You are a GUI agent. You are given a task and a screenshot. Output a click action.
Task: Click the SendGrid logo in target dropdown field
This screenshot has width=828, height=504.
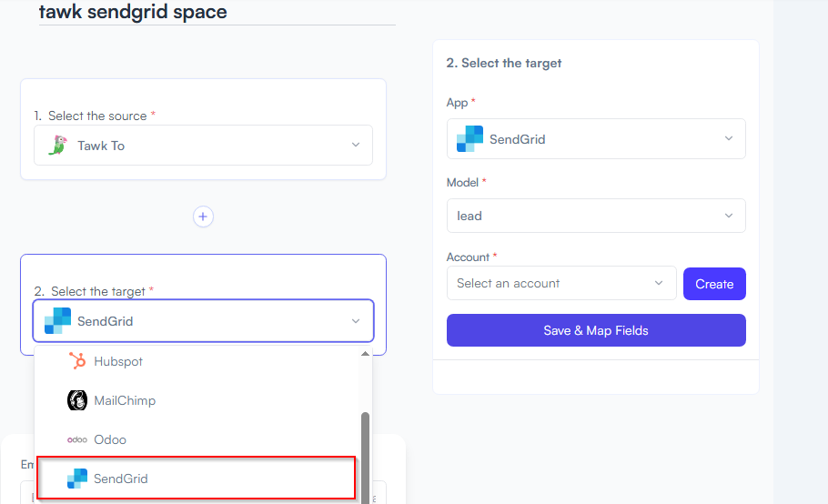coord(57,321)
